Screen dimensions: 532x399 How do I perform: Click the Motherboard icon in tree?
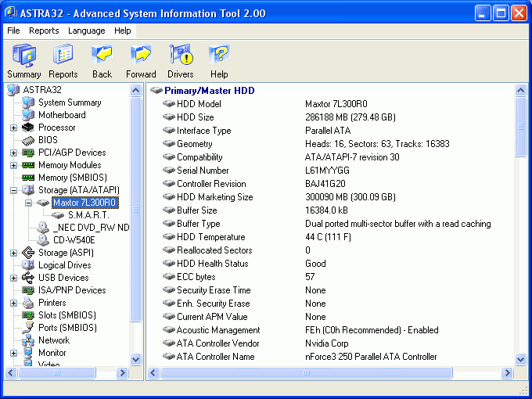28,115
